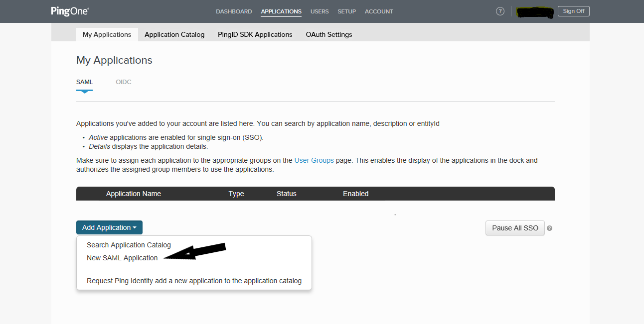Follow the User Groups link
Screen dimensions: 644x324
[x=314, y=160]
